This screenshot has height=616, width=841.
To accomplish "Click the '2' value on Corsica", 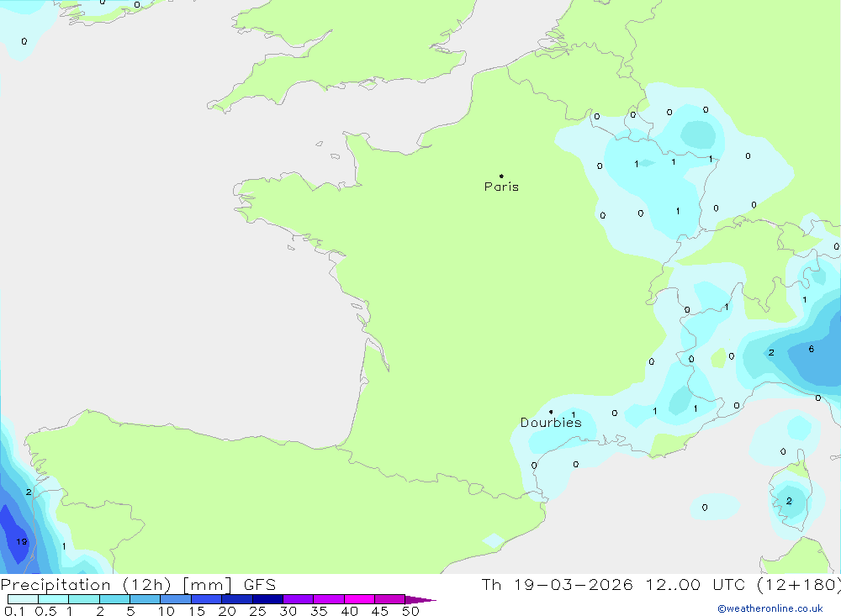I will click(x=789, y=501).
